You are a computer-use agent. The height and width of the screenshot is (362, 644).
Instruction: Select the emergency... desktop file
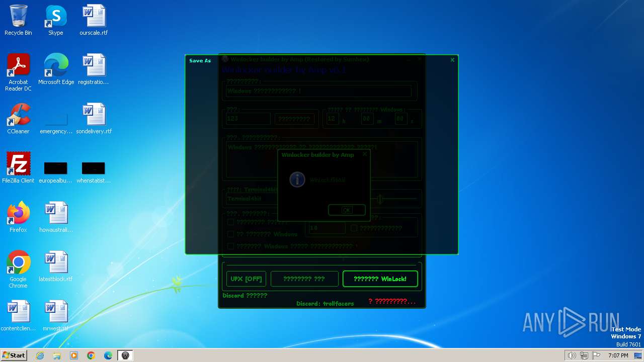pos(56,122)
